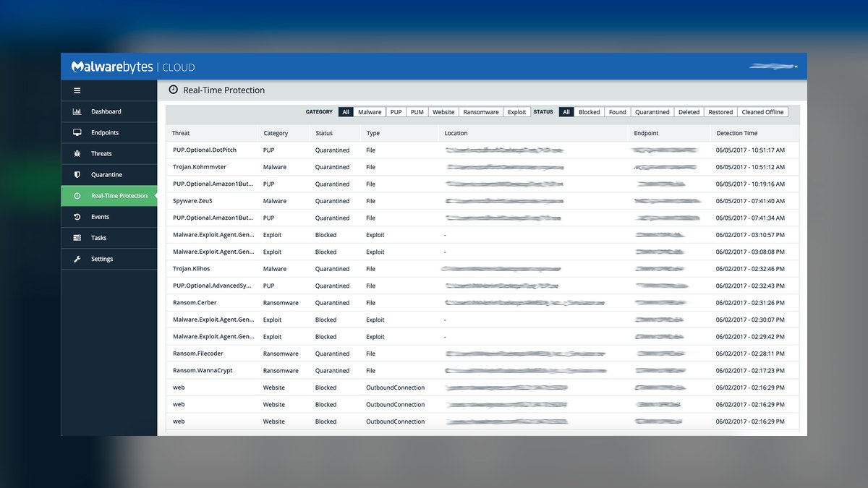Filter status by Blocked

590,112
